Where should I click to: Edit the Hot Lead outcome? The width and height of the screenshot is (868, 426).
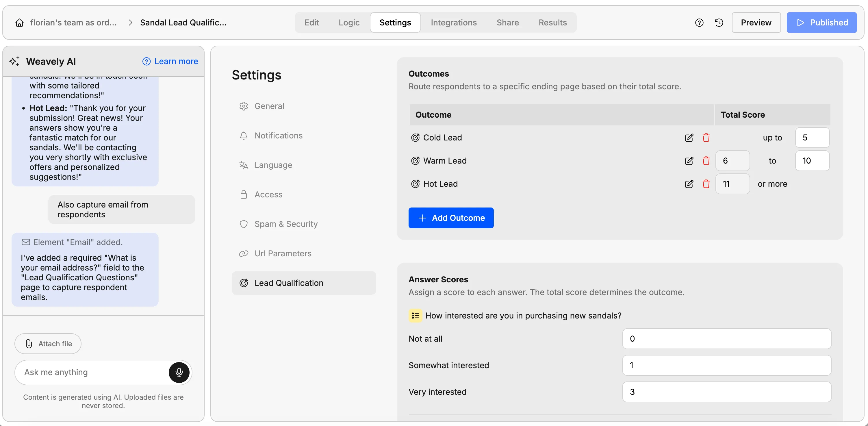pos(689,184)
